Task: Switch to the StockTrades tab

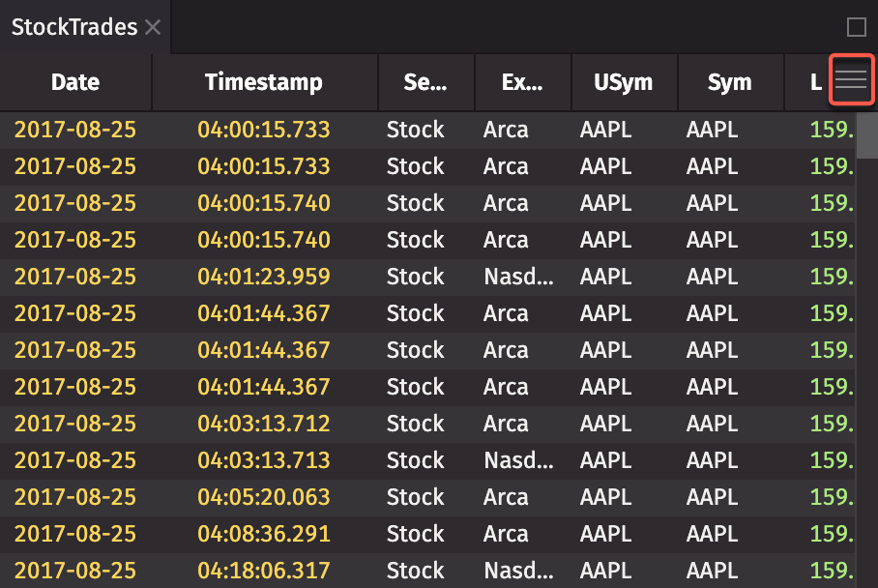Action: [74, 27]
